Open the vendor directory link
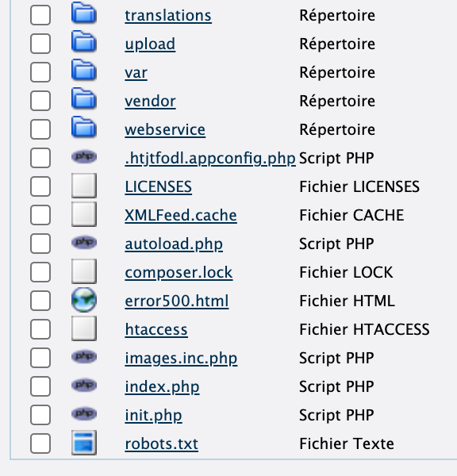The width and height of the screenshot is (457, 476). (150, 101)
